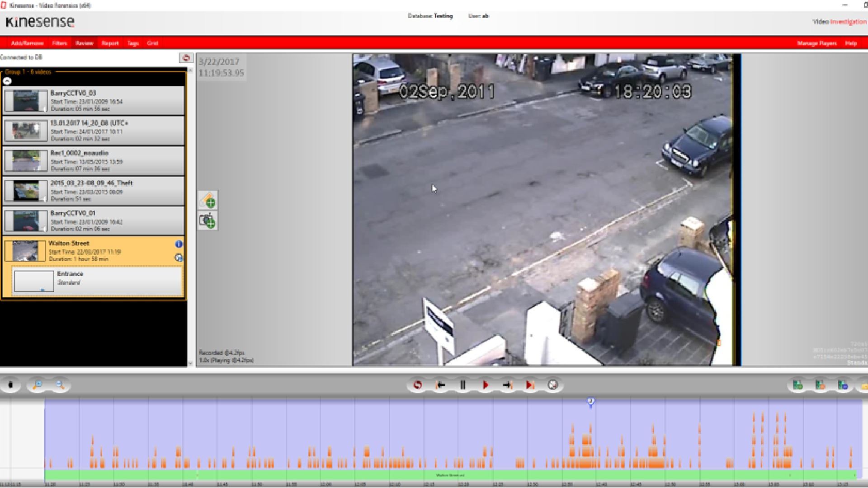Add snapshot with camera-plus icon
This screenshot has height=488, width=868.
(208, 221)
